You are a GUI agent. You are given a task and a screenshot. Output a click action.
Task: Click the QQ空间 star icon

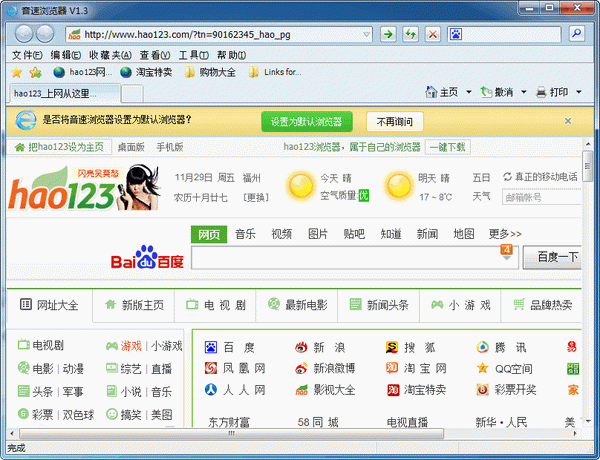tap(483, 368)
